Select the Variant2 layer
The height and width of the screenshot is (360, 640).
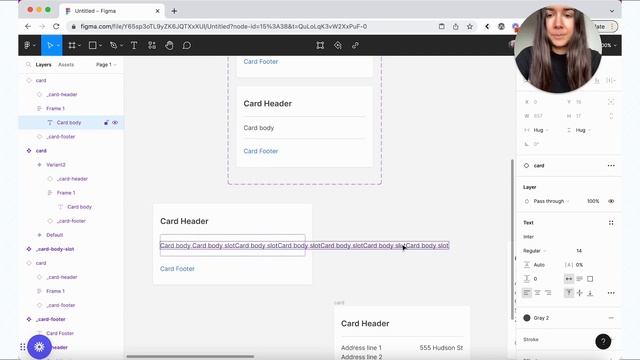tap(56, 164)
